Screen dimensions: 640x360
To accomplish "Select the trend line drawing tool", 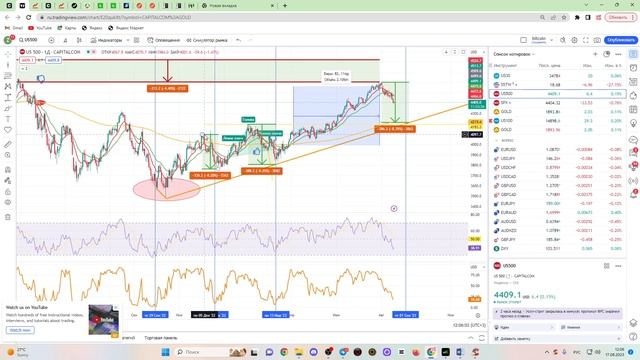I will pyautogui.click(x=8, y=65).
